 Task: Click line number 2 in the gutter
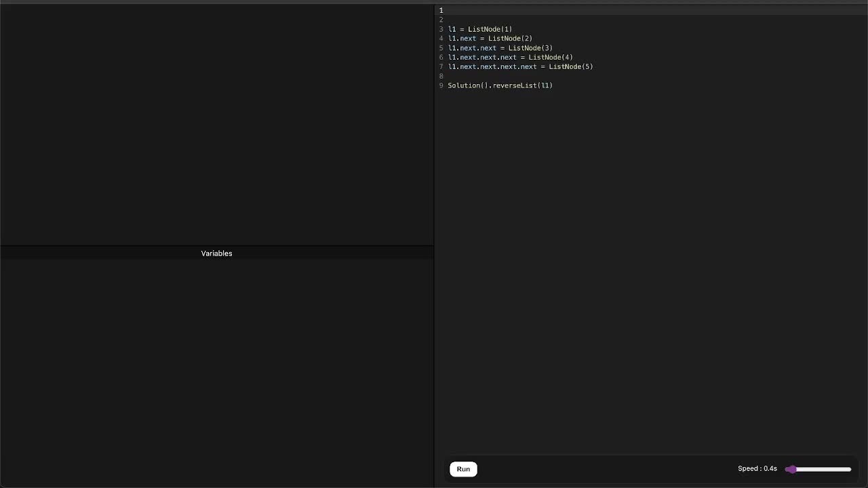click(441, 20)
